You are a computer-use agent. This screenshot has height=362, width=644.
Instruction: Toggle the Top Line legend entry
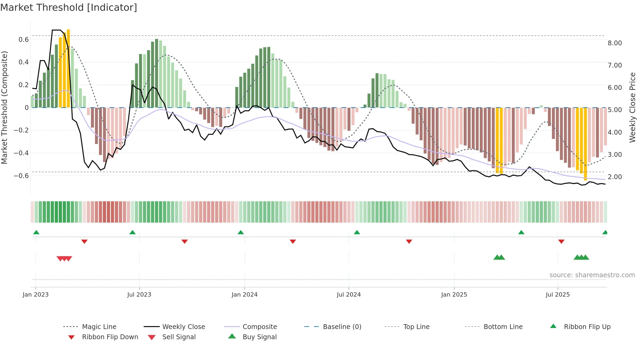(407, 327)
